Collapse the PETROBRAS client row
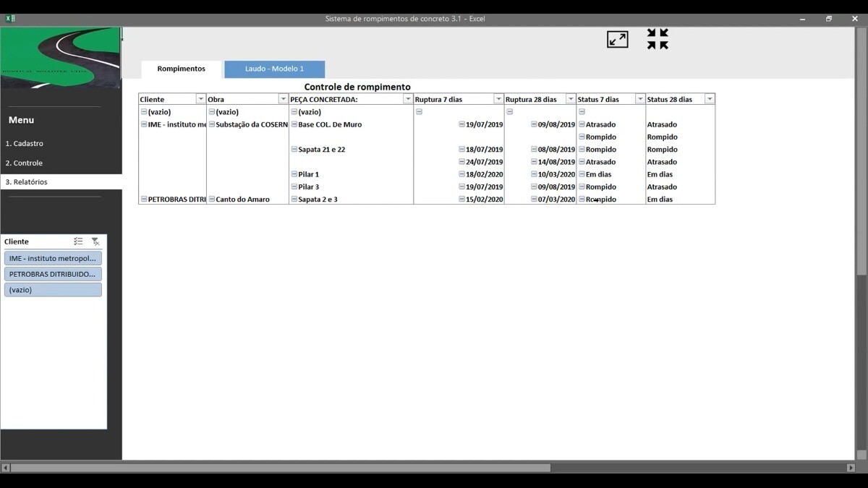Image resolution: width=868 pixels, height=488 pixels. pos(144,199)
